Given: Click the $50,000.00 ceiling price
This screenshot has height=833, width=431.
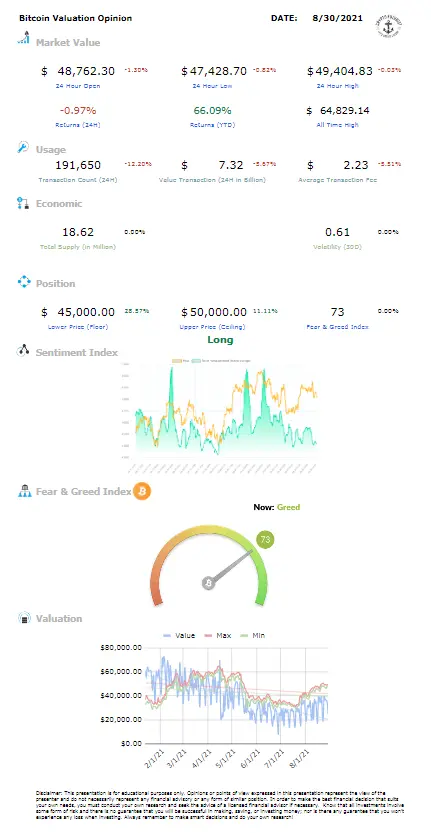Looking at the screenshot, I should [214, 312].
